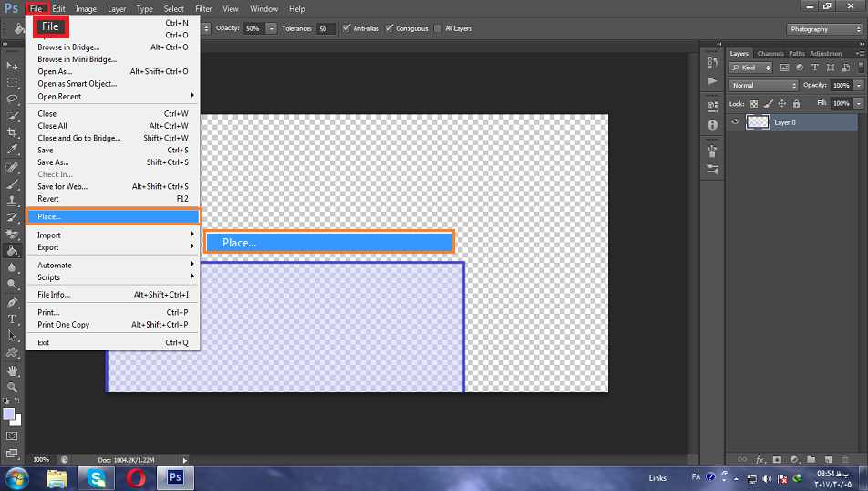The width and height of the screenshot is (868, 491).
Task: Hide Layer 0 using eye icon
Action: [735, 122]
